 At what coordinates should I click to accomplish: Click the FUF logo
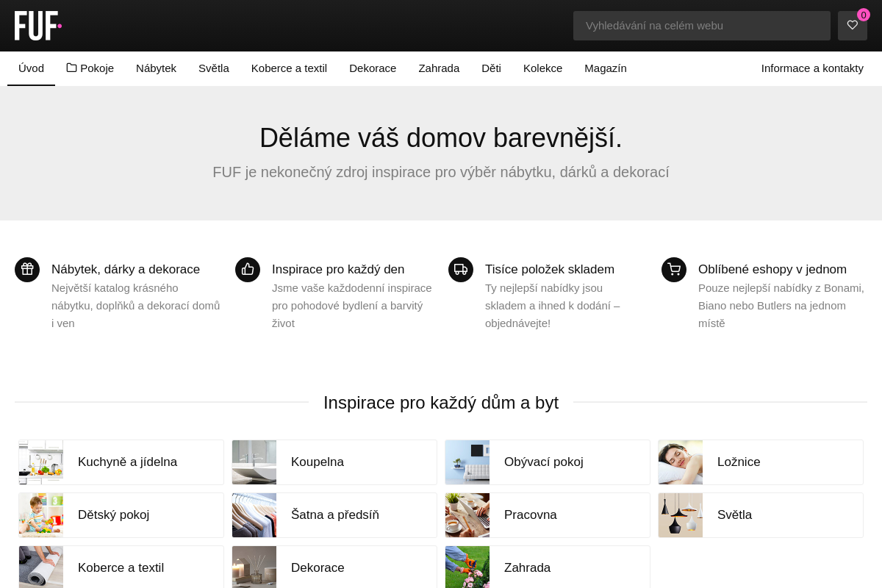pos(37,26)
